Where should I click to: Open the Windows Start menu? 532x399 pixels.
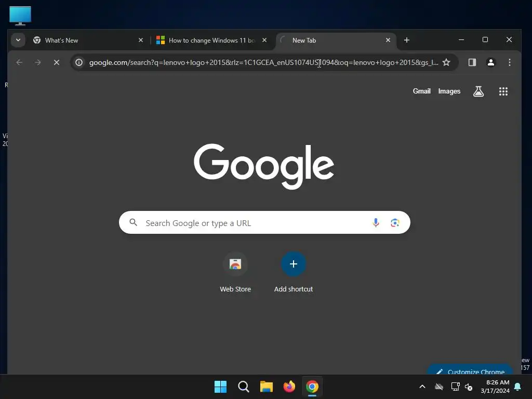220,387
